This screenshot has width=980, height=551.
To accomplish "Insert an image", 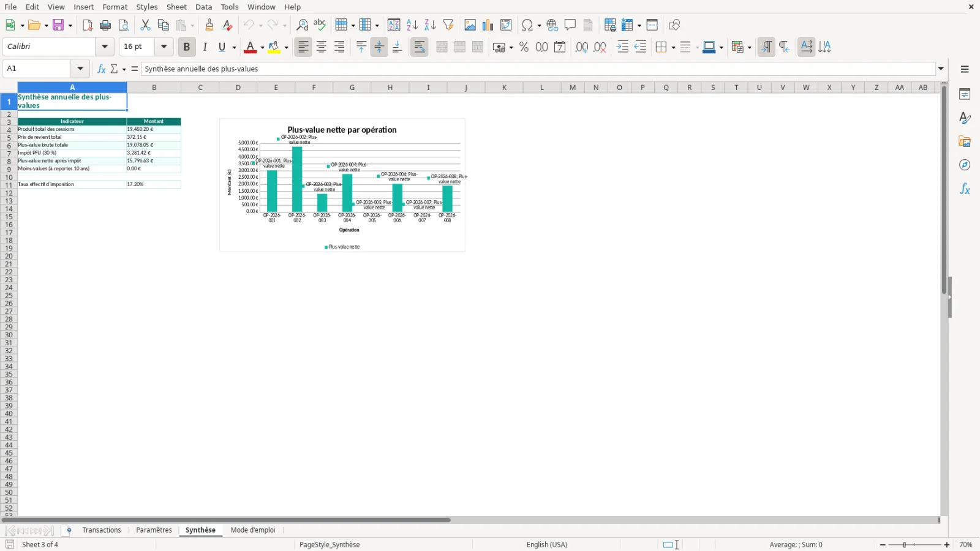I will (470, 25).
